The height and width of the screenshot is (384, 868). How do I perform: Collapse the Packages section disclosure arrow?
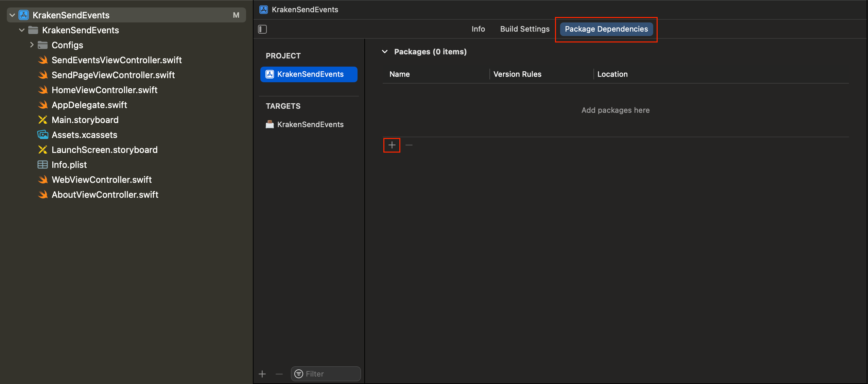coord(385,52)
